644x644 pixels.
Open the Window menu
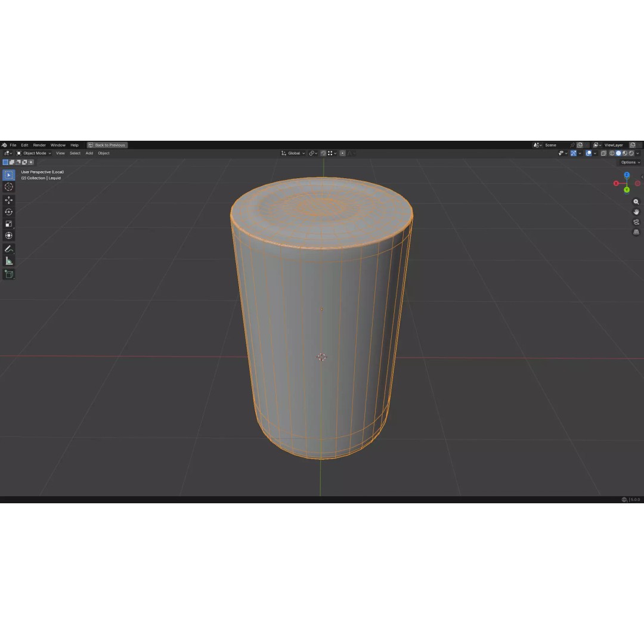[x=58, y=145]
